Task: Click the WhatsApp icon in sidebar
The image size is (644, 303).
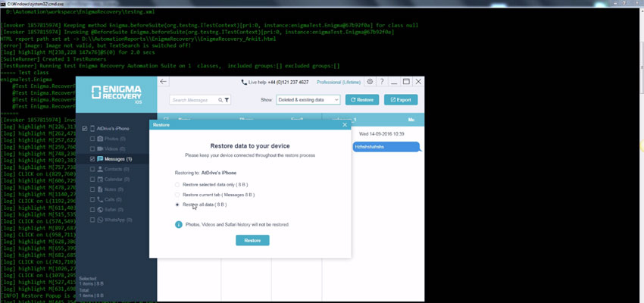Action: 100,220
